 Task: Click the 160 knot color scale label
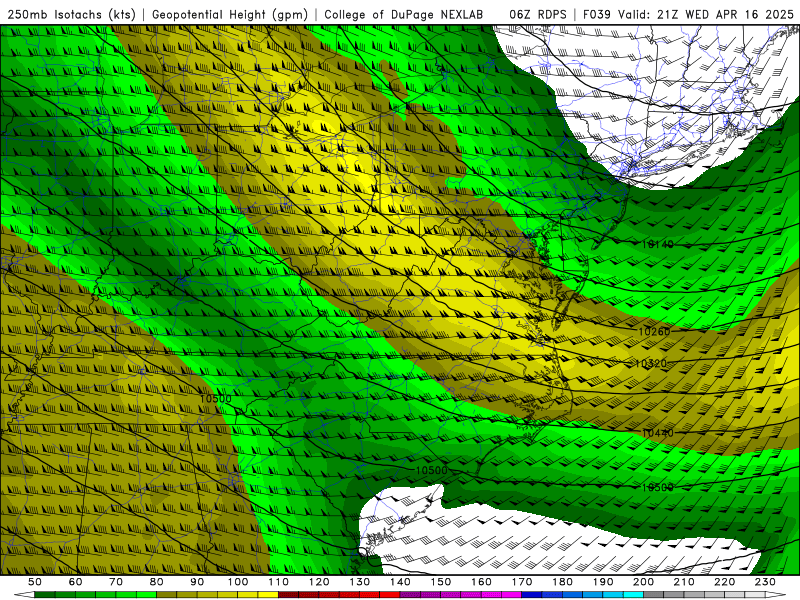coord(481,582)
